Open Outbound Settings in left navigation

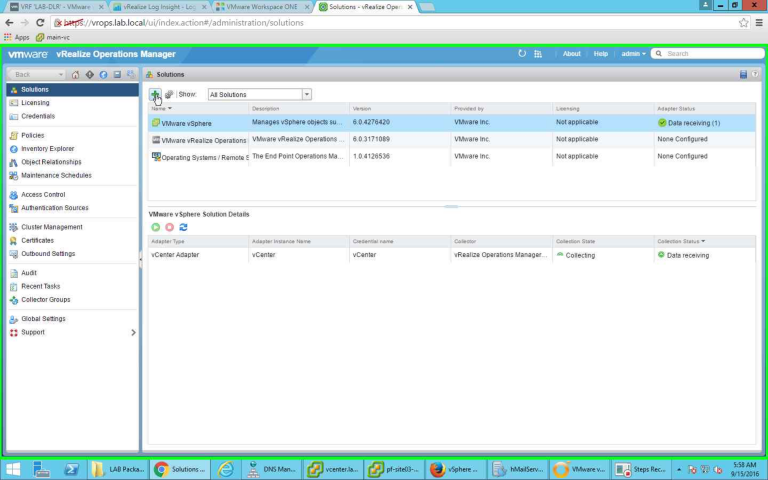point(48,254)
